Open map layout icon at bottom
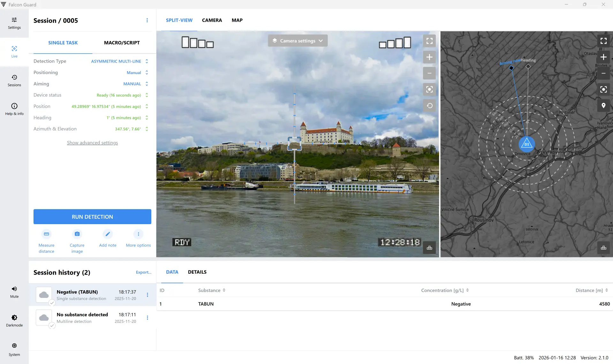The height and width of the screenshot is (364, 613). [603, 248]
